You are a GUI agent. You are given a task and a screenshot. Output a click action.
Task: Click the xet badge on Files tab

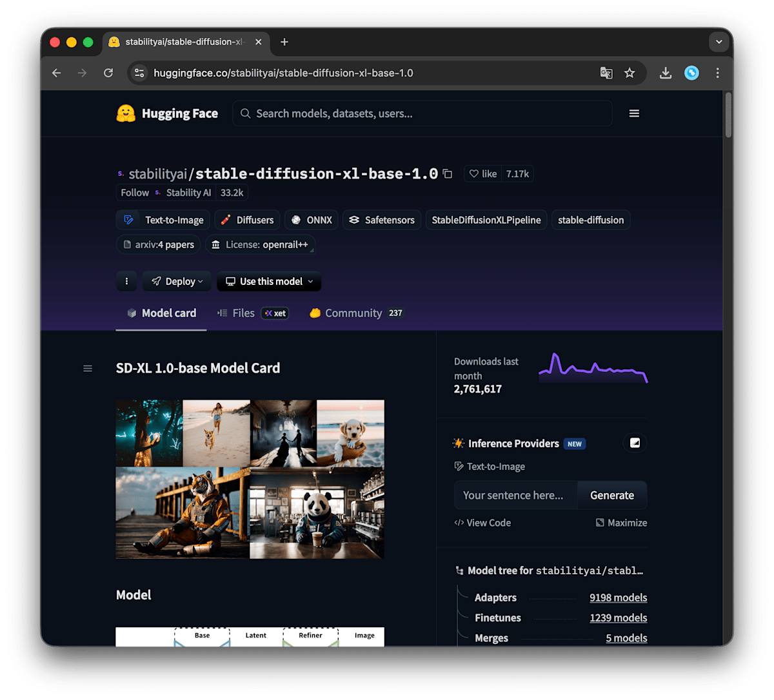pos(275,313)
